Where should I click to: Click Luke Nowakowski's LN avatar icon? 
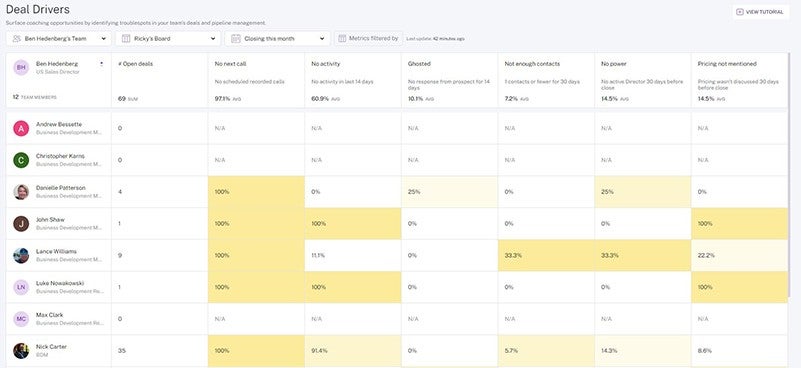coord(21,287)
